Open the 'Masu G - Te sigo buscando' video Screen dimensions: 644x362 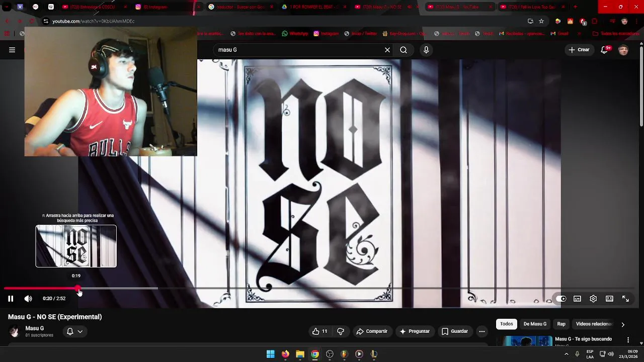[583, 339]
